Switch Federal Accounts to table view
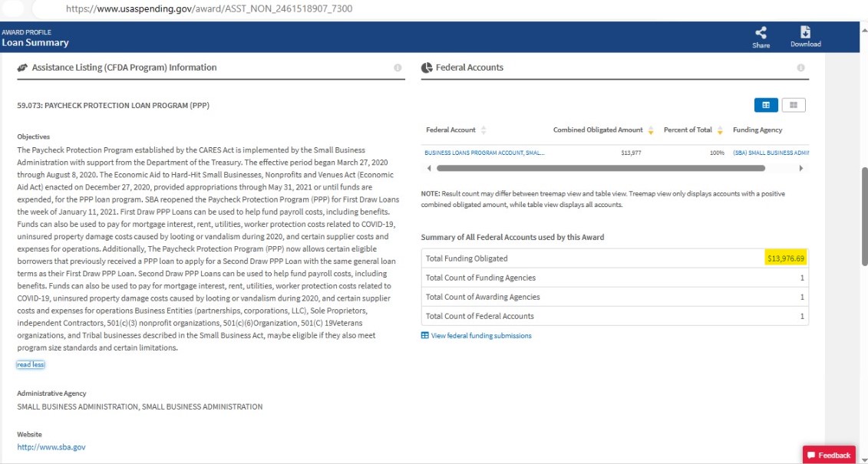868x464 pixels. (x=766, y=105)
